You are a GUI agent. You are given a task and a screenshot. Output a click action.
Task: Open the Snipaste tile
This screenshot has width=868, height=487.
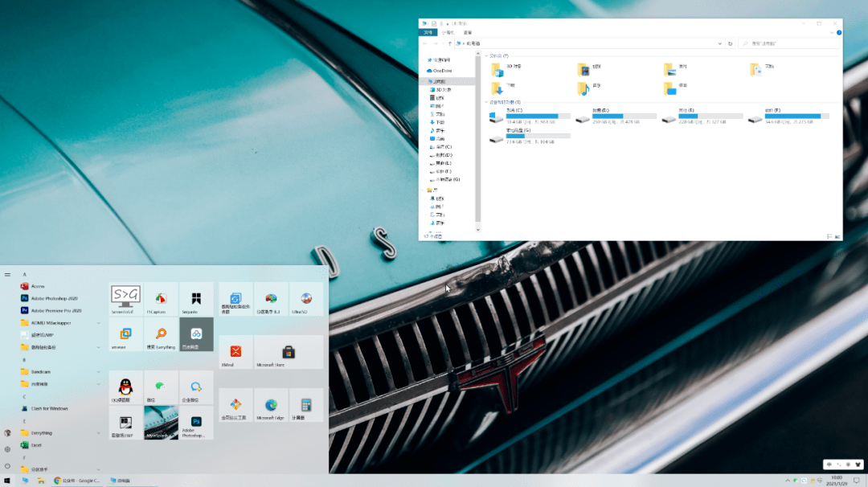(196, 298)
